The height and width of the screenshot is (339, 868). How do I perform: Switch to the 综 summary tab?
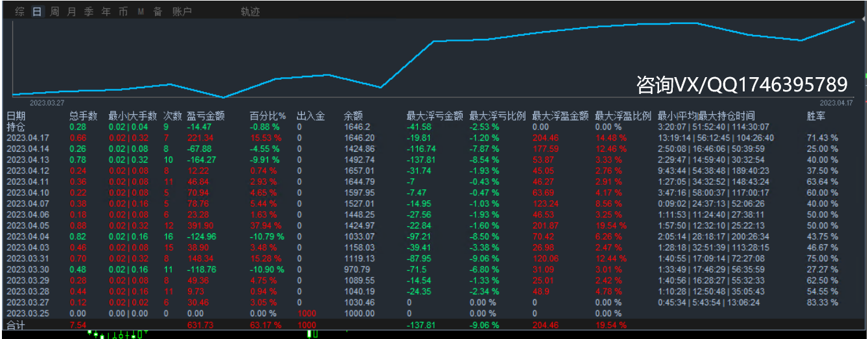(20, 12)
